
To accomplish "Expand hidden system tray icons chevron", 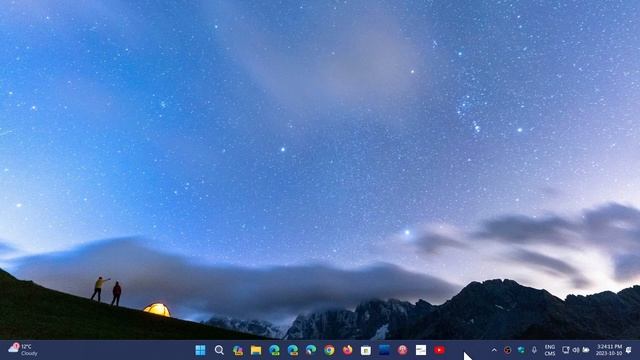I will (494, 350).
